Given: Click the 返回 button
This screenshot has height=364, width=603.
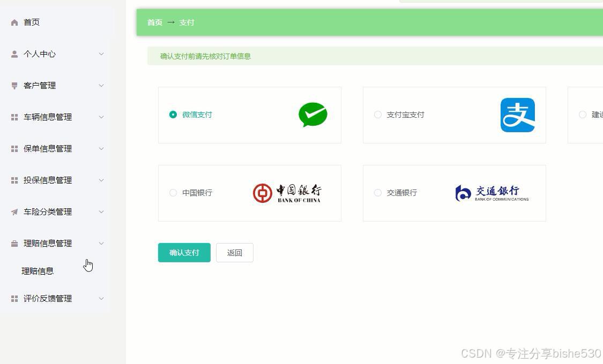Looking at the screenshot, I should click(235, 253).
